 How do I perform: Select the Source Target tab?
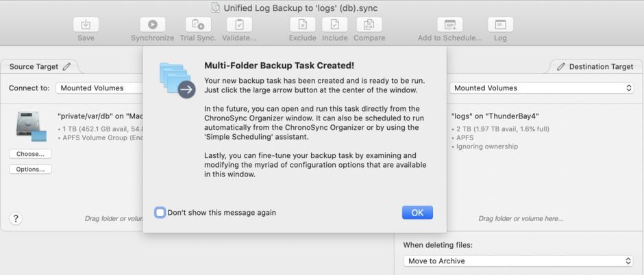(40, 66)
